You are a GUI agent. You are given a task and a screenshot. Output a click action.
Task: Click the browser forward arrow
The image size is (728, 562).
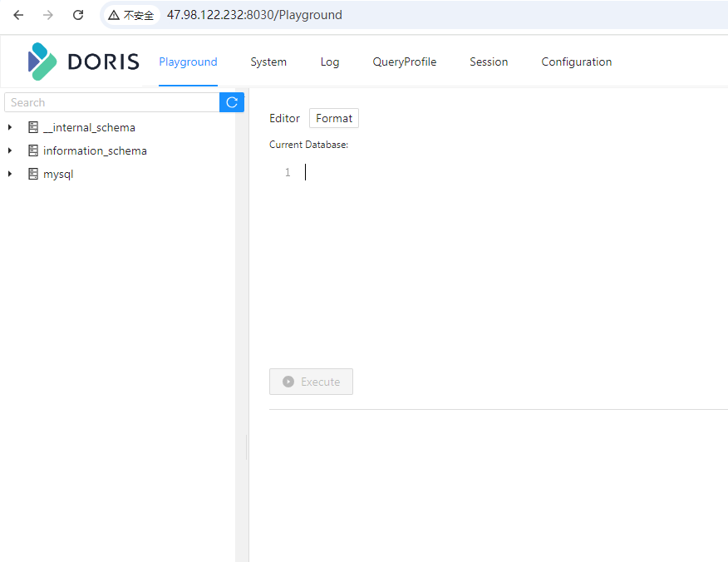pyautogui.click(x=48, y=15)
